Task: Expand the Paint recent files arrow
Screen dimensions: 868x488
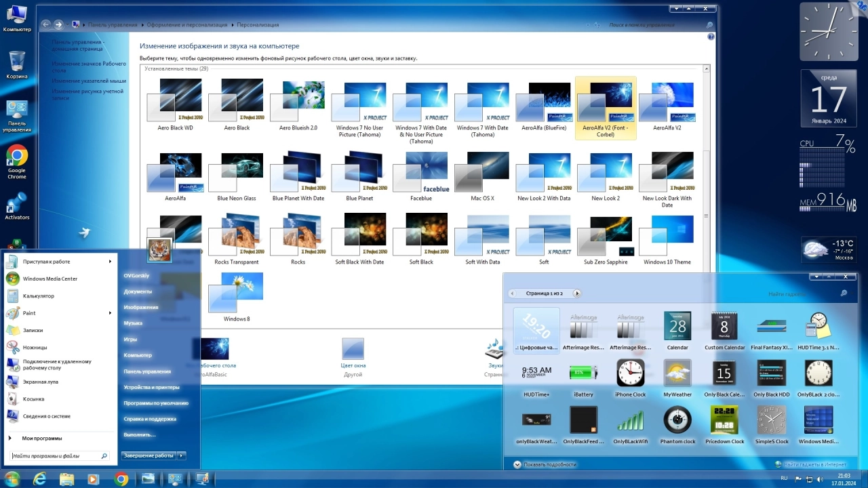Action: pyautogui.click(x=110, y=313)
